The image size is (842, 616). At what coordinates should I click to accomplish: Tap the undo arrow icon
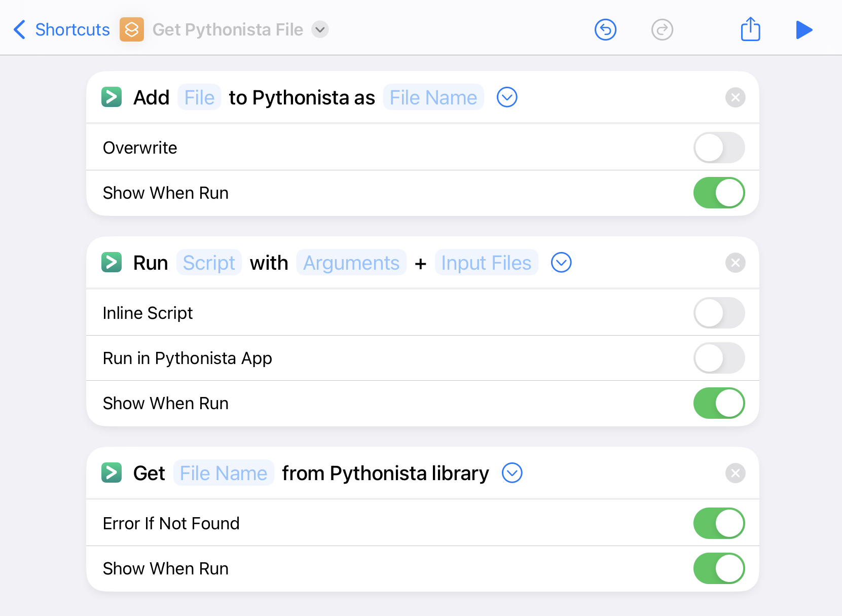coord(605,29)
